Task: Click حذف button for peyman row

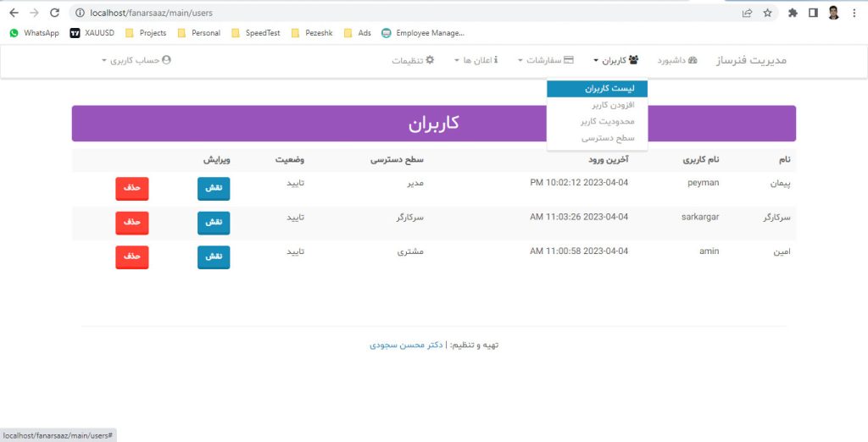Action: point(131,189)
